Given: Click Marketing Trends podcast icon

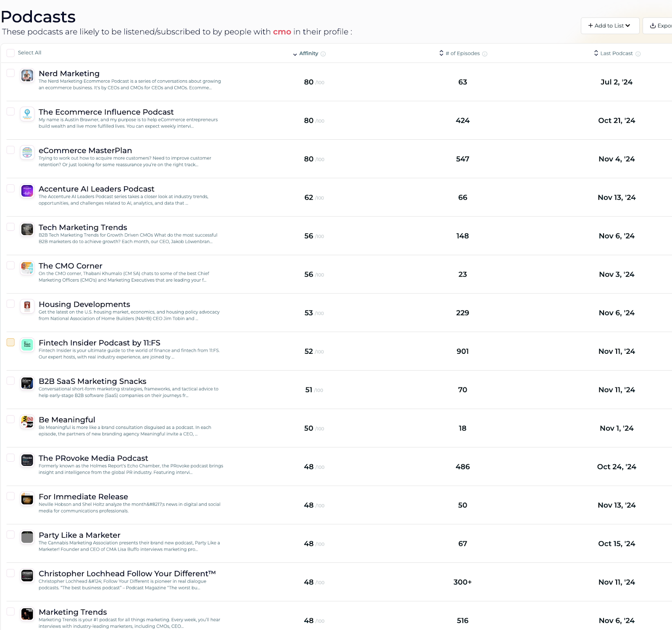Looking at the screenshot, I should tap(27, 614).
